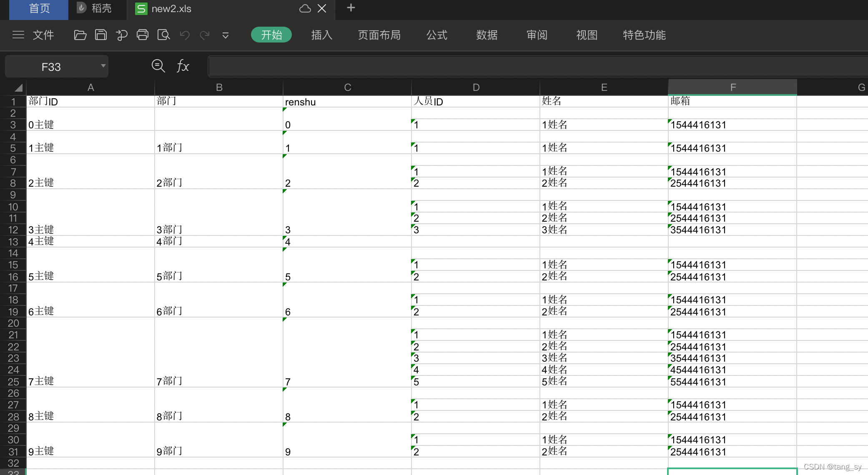
Task: Add a new tab with plus button
Action: pos(351,8)
